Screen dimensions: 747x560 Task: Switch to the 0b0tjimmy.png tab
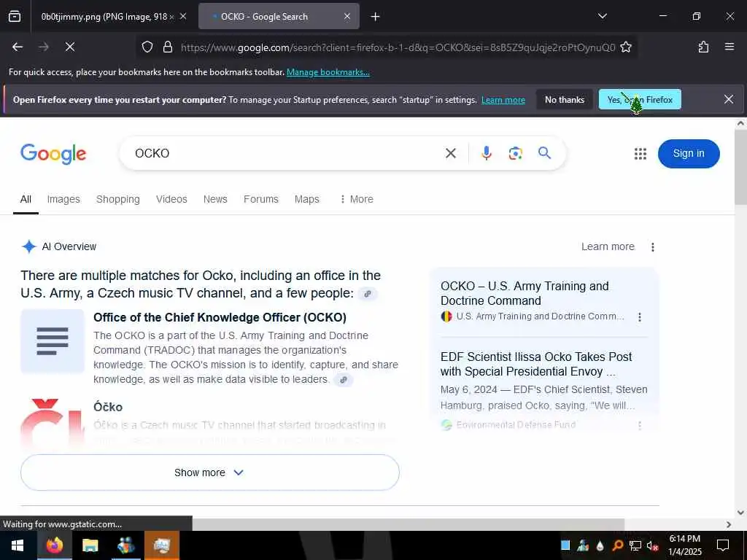click(107, 17)
